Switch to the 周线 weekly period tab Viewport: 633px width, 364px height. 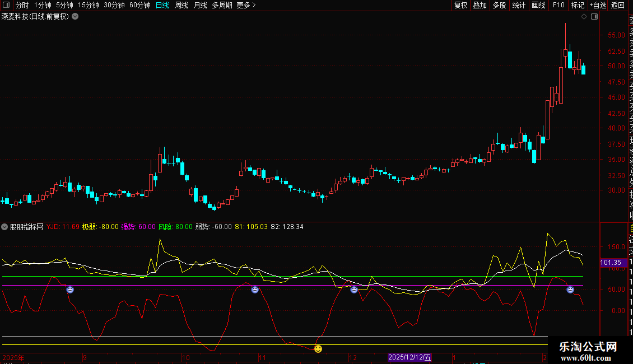coord(181,5)
